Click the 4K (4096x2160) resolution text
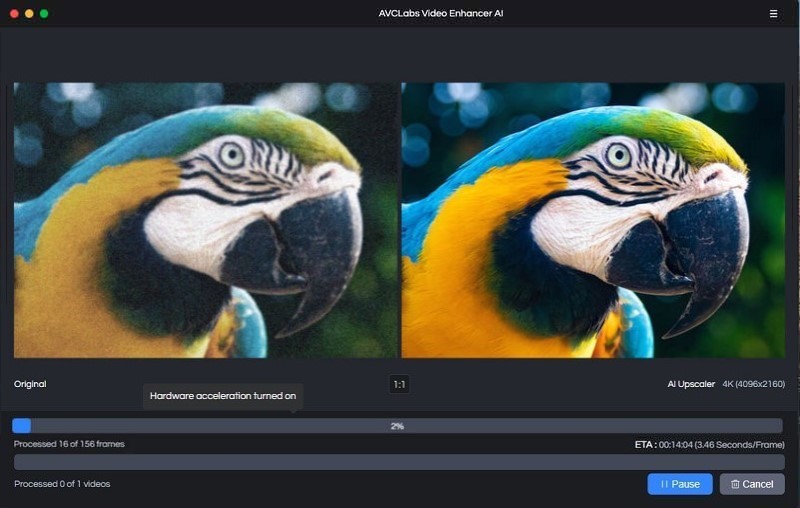The width and height of the screenshot is (800, 508). click(754, 384)
